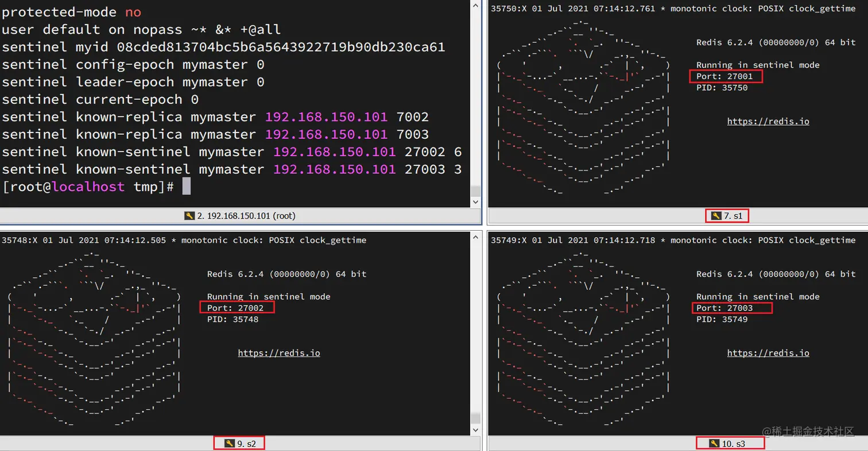Switch to the s1 session tab
This screenshot has height=451, width=868.
click(x=734, y=215)
